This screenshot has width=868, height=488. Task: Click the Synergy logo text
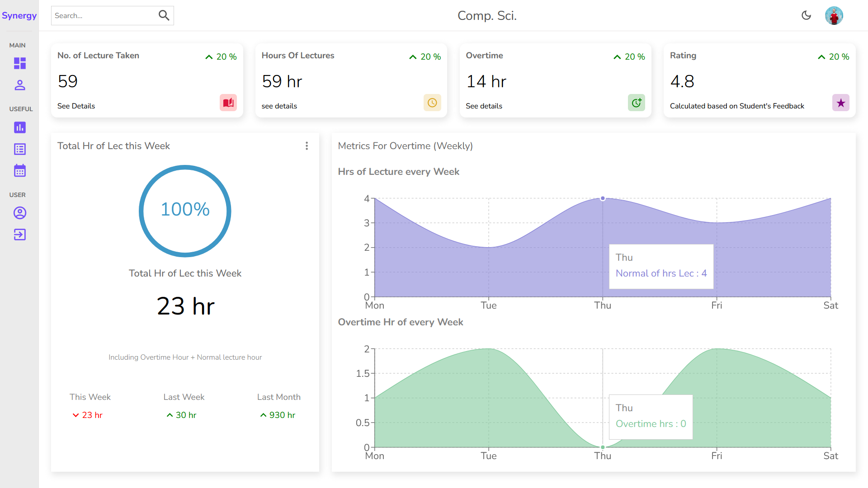coord(19,15)
